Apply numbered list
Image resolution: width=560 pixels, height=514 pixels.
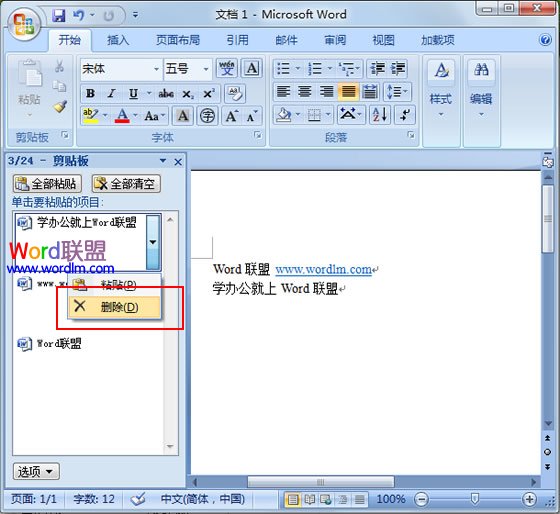[x=315, y=68]
